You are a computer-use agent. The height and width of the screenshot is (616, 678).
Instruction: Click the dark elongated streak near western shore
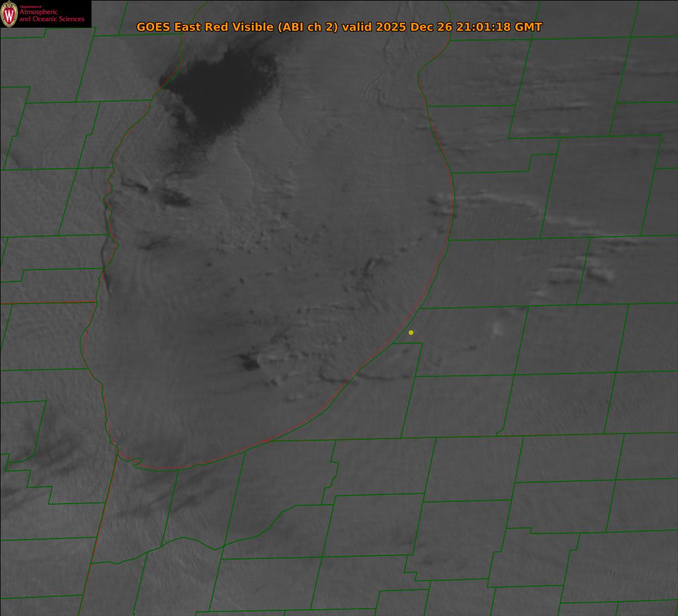pos(176,197)
